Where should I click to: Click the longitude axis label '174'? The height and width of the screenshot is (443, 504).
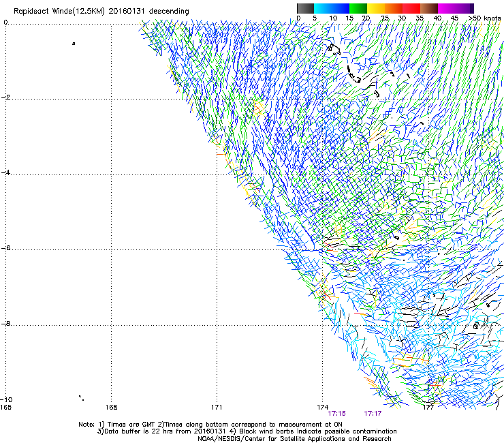click(322, 408)
